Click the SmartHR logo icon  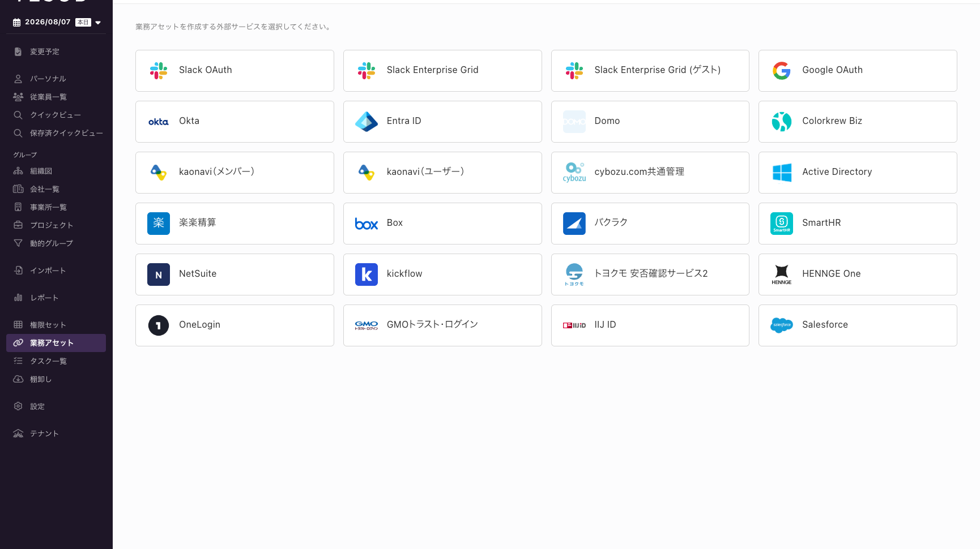pyautogui.click(x=782, y=224)
